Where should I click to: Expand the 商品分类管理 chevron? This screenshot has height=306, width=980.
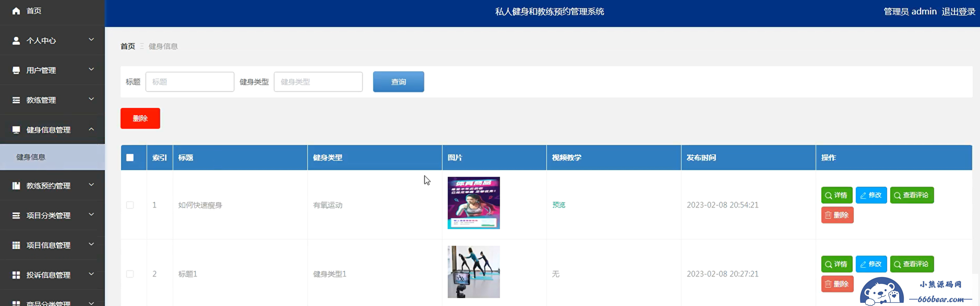tap(91, 303)
